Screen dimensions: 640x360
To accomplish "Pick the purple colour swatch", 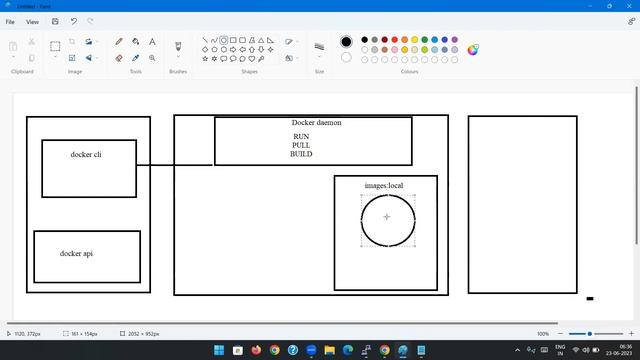I will click(455, 40).
